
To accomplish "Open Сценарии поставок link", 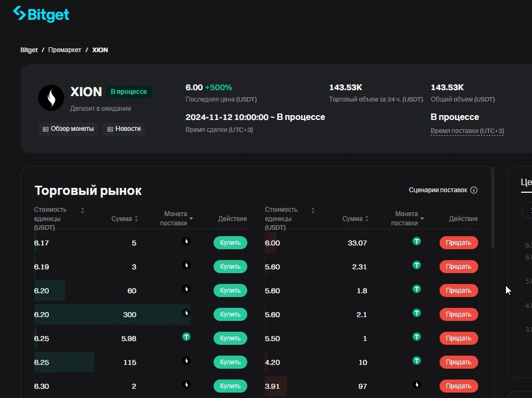I will [x=438, y=190].
